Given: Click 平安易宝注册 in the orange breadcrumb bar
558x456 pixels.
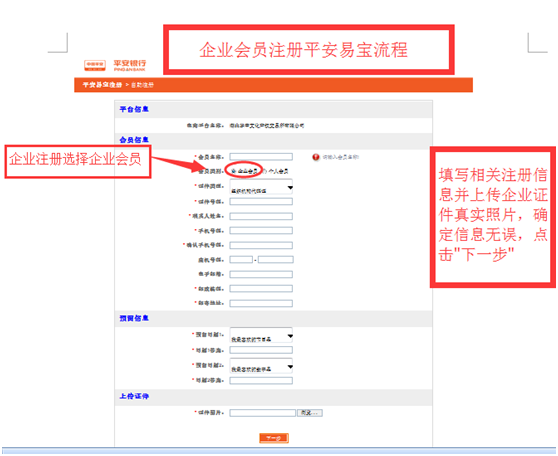Looking at the screenshot, I should [x=102, y=85].
